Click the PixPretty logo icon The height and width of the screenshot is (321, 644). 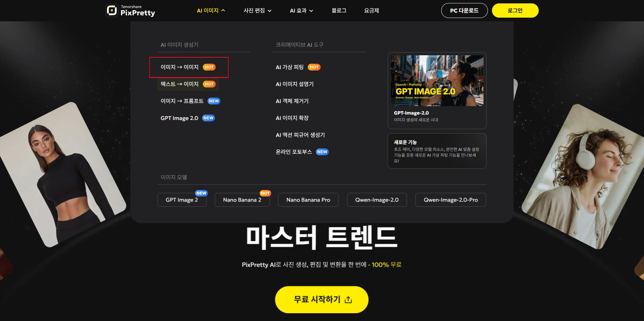tap(112, 11)
